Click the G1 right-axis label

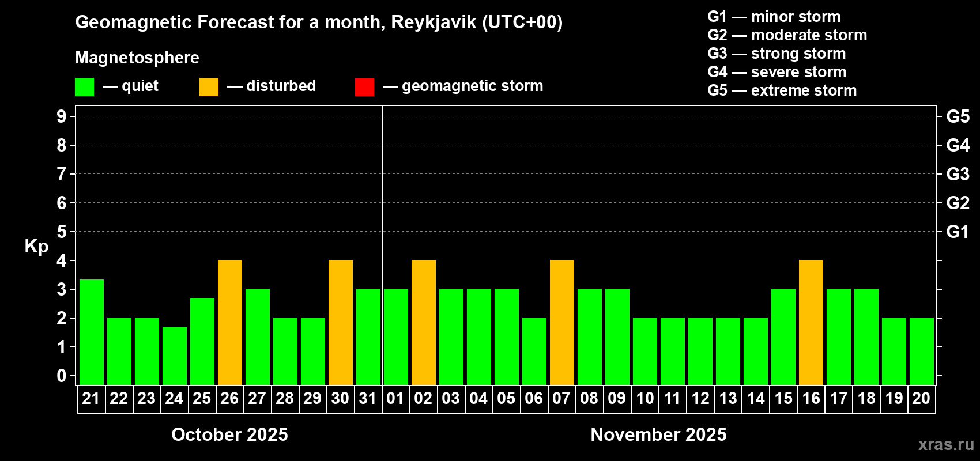[958, 232]
